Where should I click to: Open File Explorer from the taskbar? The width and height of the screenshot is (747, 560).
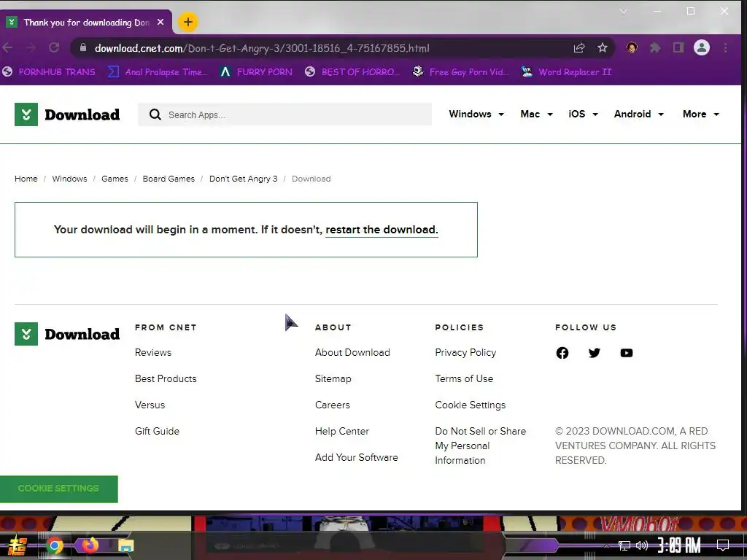point(125,545)
